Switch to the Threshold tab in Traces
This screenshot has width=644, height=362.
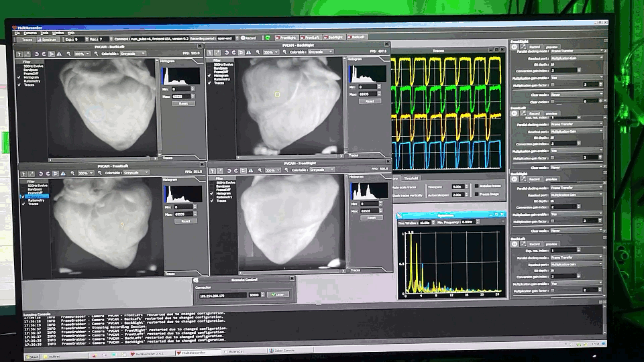click(x=411, y=178)
